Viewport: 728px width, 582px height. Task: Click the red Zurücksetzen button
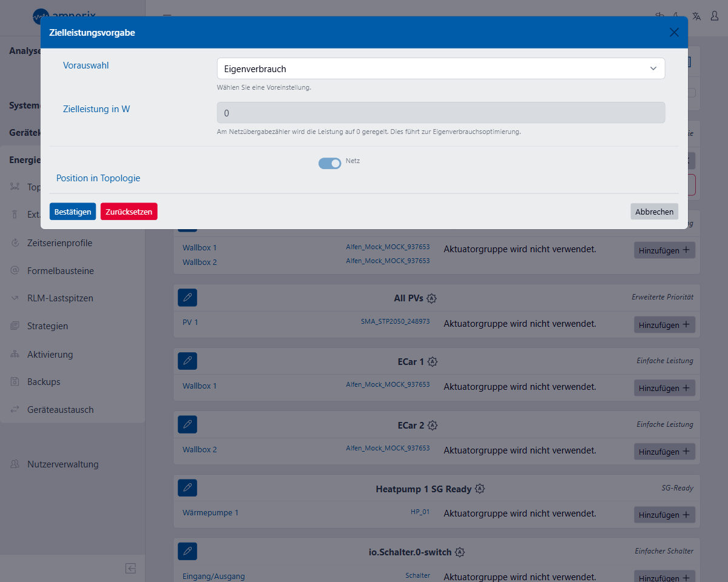[x=129, y=212]
